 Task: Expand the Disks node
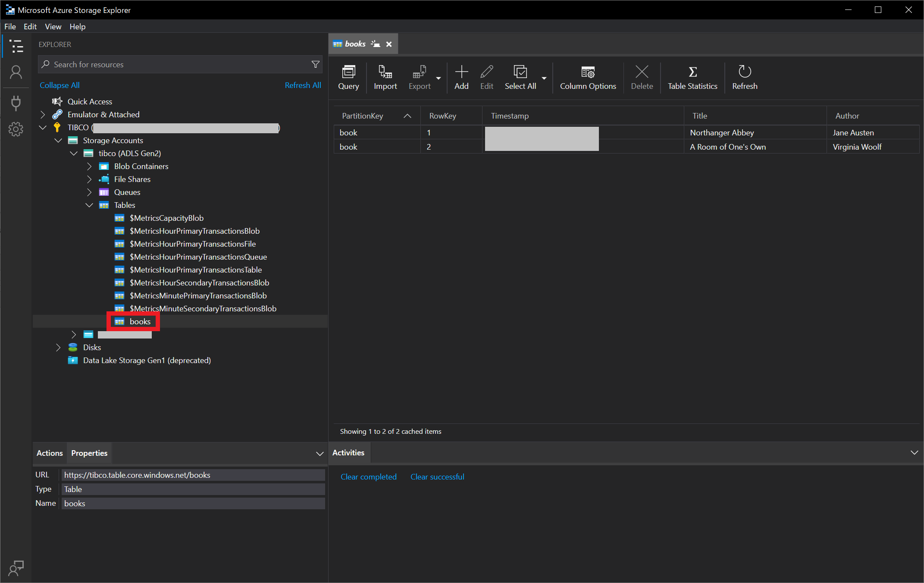pos(58,347)
